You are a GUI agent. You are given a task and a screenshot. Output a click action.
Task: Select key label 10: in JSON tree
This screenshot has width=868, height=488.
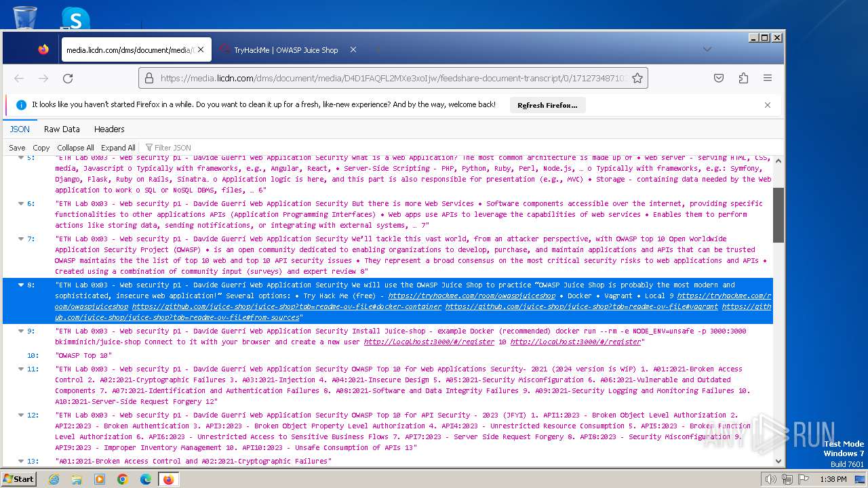33,355
